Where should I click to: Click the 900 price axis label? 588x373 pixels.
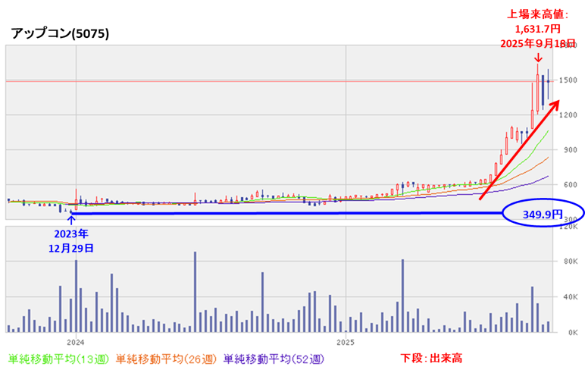(x=568, y=150)
